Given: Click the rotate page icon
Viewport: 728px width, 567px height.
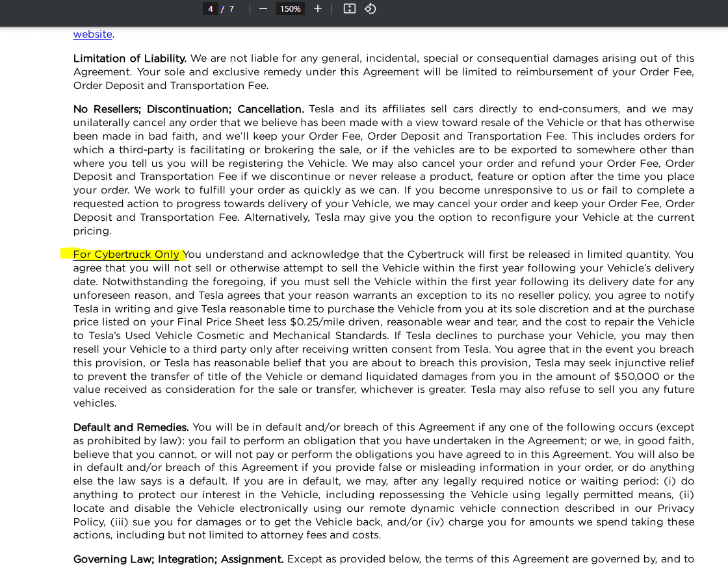Looking at the screenshot, I should click(x=370, y=9).
